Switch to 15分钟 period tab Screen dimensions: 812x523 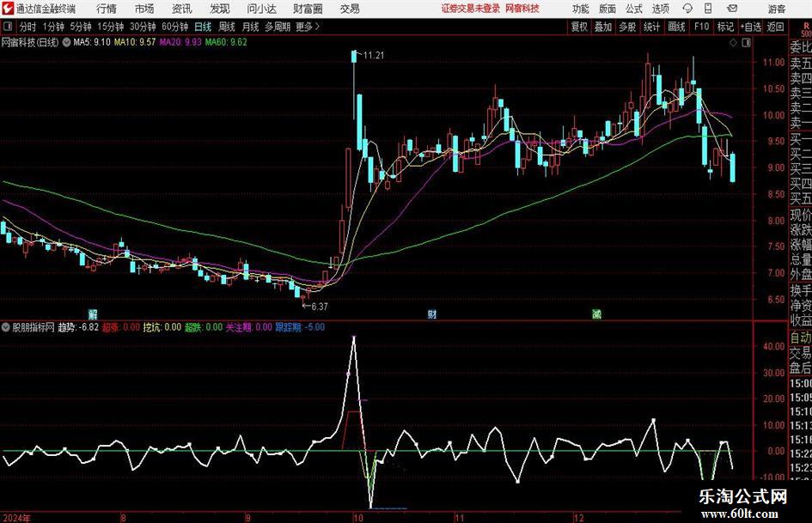111,27
